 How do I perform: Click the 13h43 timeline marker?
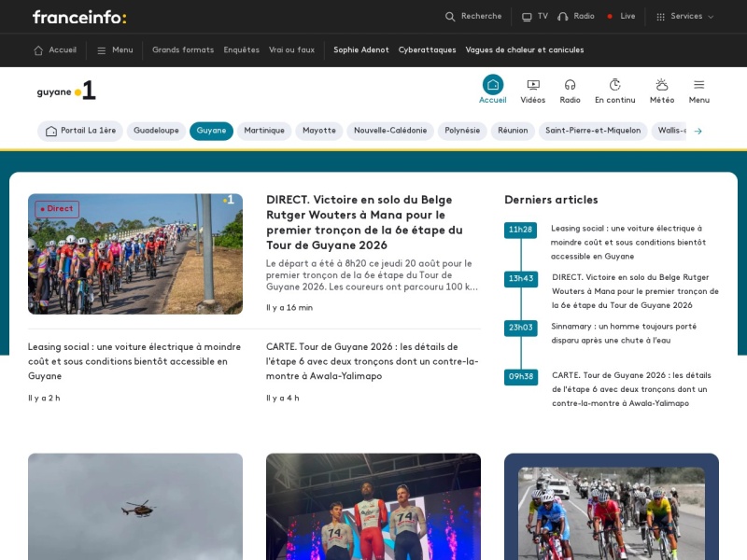click(x=521, y=278)
